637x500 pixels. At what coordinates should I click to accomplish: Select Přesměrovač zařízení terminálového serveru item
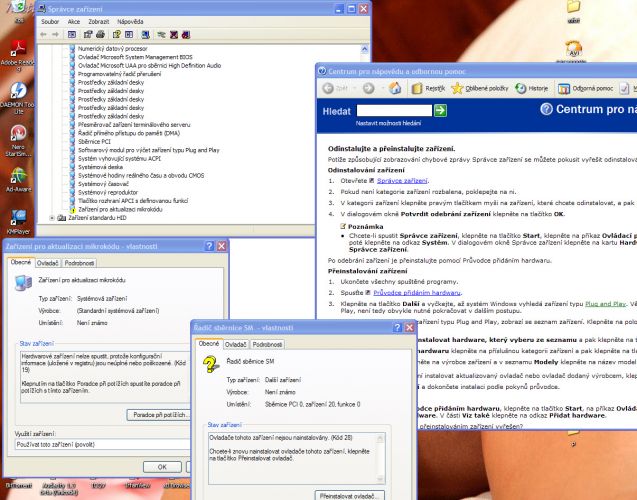(134, 125)
